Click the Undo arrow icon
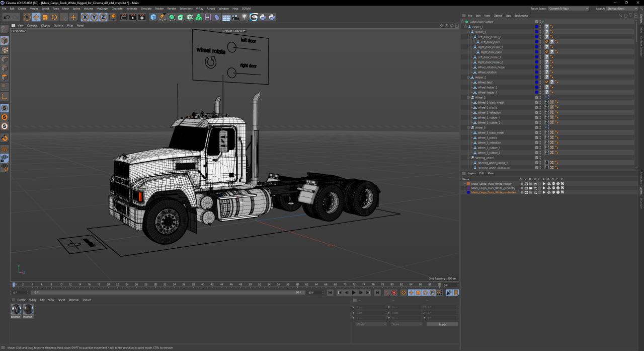The image size is (644, 351). pyautogui.click(x=7, y=17)
